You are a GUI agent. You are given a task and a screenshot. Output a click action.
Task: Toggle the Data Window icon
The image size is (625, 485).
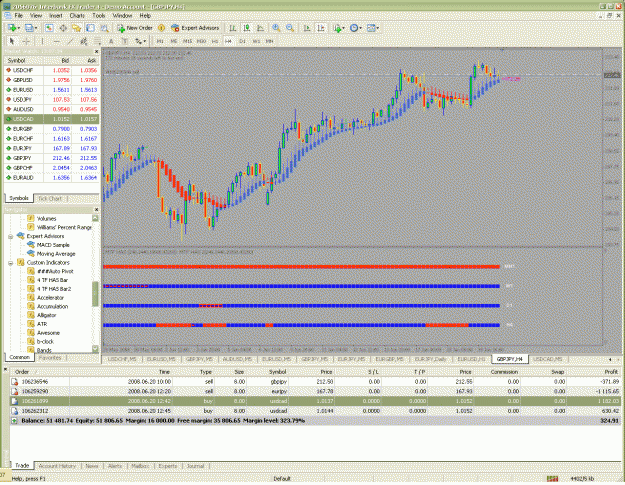(63, 28)
